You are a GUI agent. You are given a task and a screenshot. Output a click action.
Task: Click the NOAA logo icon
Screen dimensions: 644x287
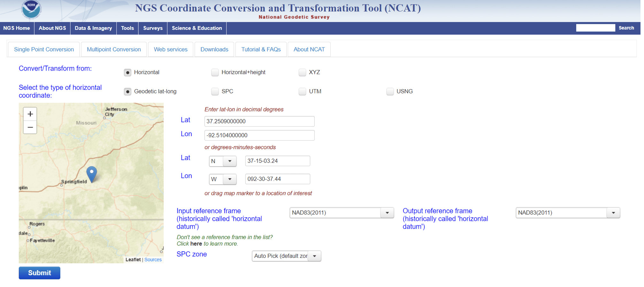click(x=31, y=9)
